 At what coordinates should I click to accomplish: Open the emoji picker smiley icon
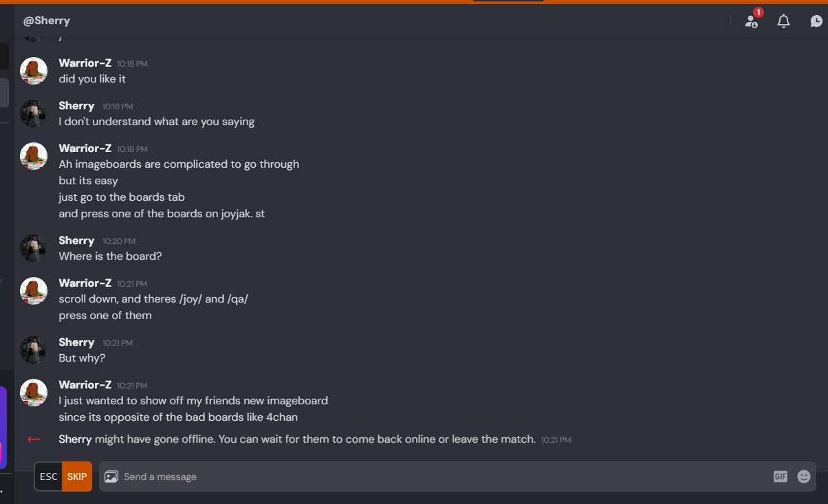(x=804, y=476)
